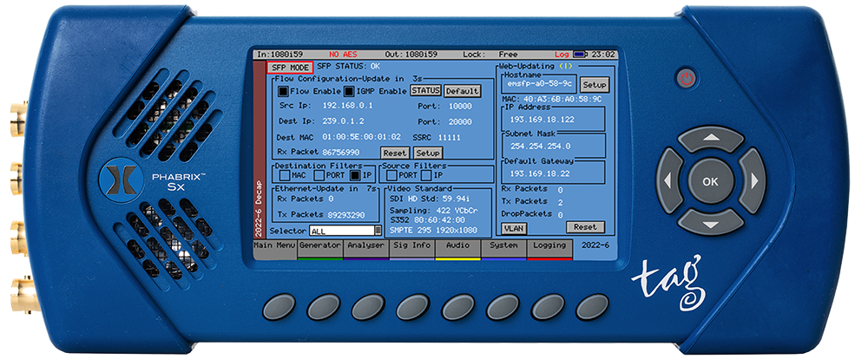Enable the MAC destination filter
The width and height of the screenshot is (868, 359).
pos(284,176)
